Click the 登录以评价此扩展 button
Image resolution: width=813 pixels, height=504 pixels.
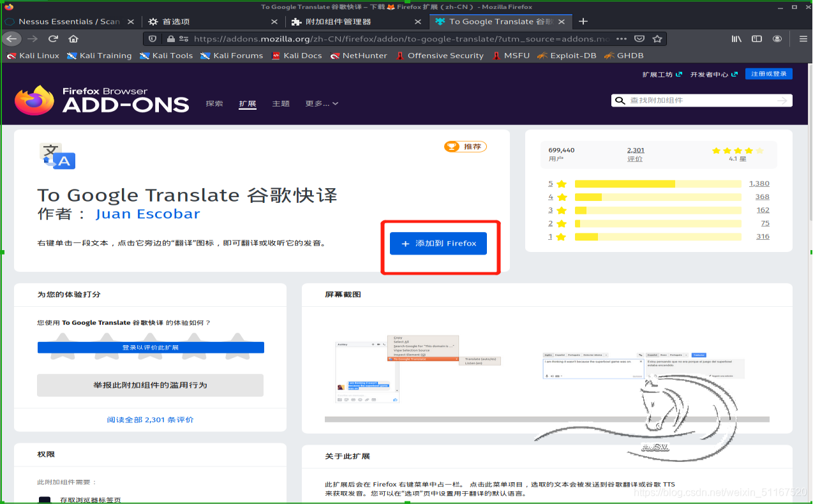pos(151,348)
